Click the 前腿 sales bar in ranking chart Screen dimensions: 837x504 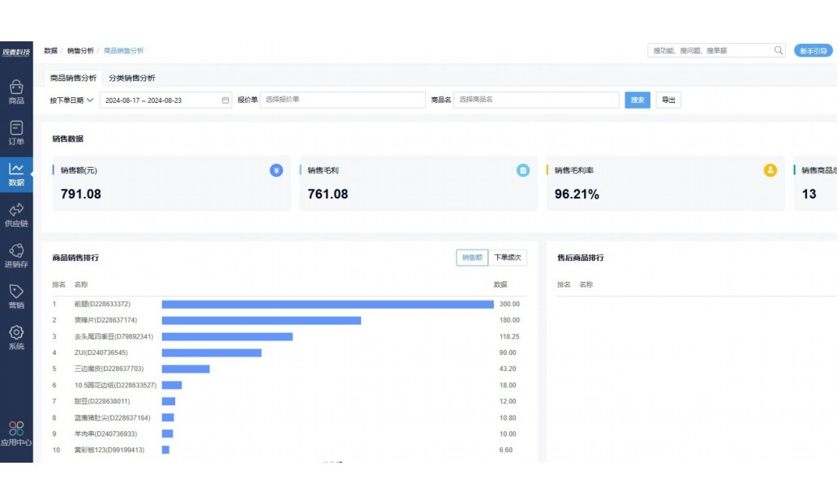click(x=328, y=304)
